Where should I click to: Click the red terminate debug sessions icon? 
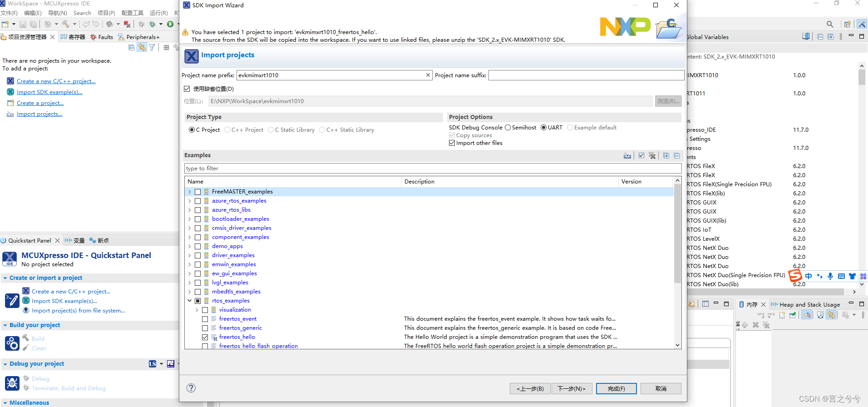(x=127, y=24)
